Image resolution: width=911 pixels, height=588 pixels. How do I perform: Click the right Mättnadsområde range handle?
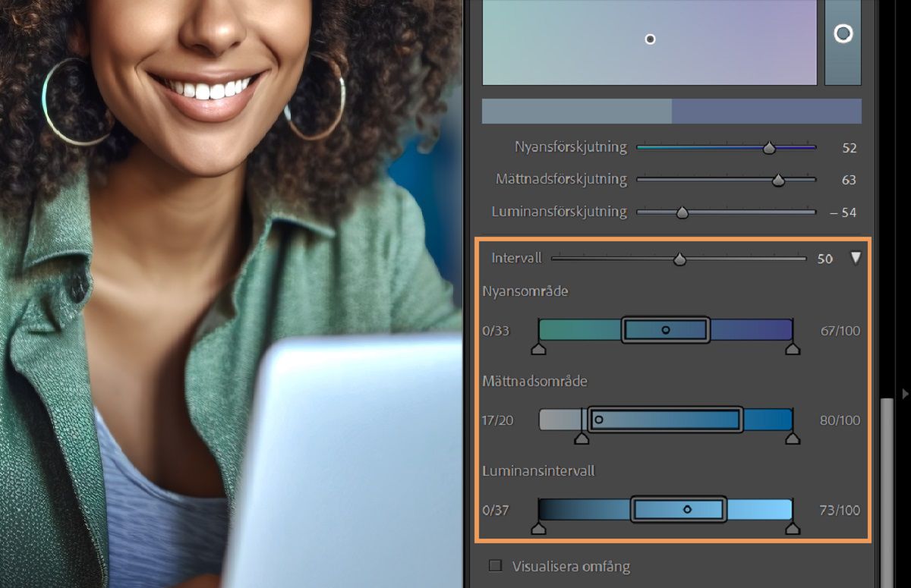793,438
